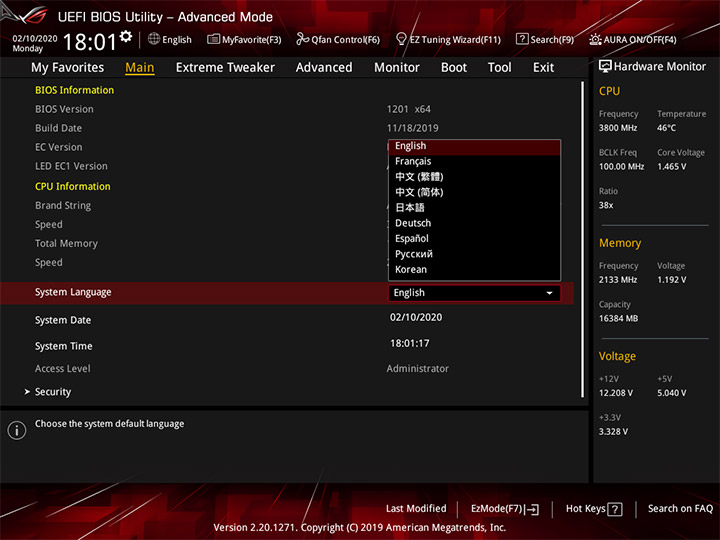720x540 pixels.
Task: Choose Français in language list
Action: (474, 161)
